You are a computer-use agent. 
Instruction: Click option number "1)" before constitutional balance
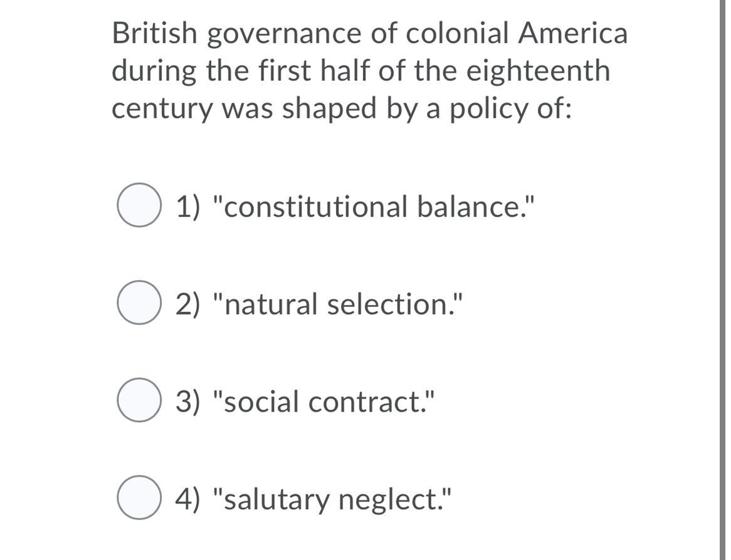tap(188, 207)
